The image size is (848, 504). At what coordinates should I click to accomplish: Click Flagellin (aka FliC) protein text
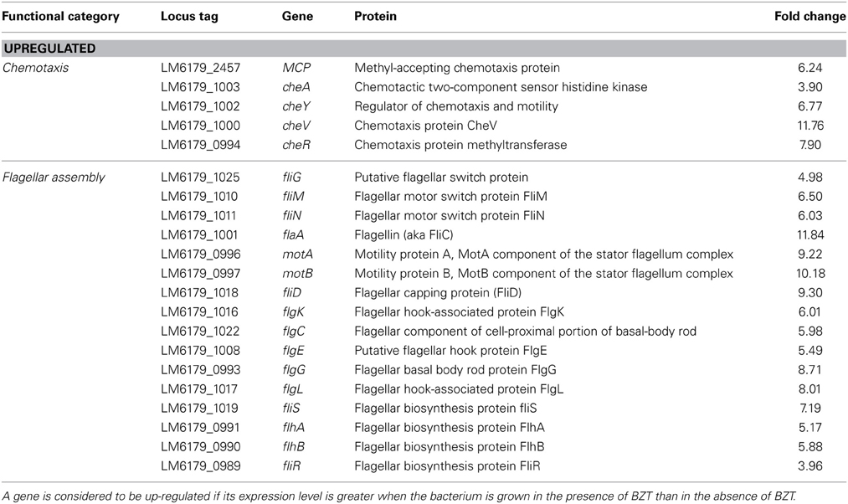pos(403,234)
